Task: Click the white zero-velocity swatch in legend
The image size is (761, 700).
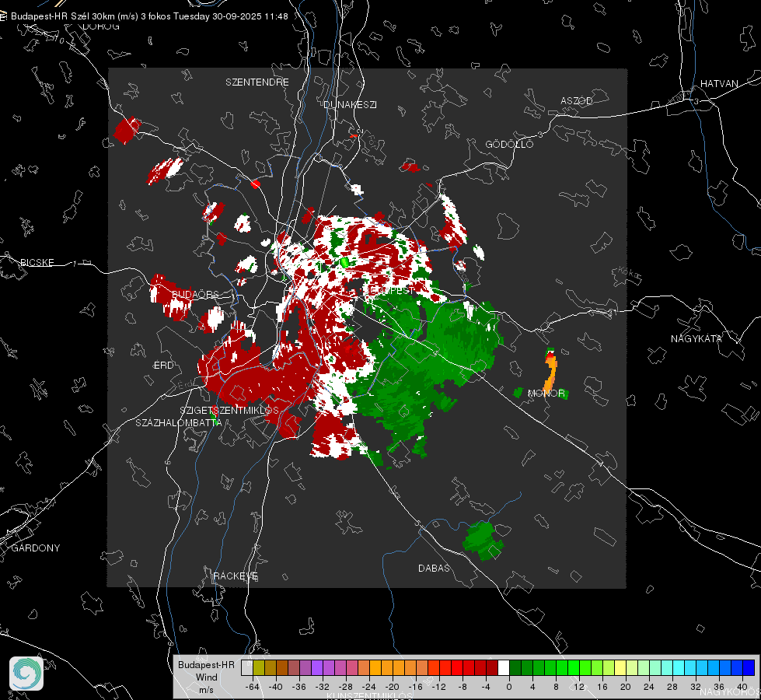Action: pos(504,668)
